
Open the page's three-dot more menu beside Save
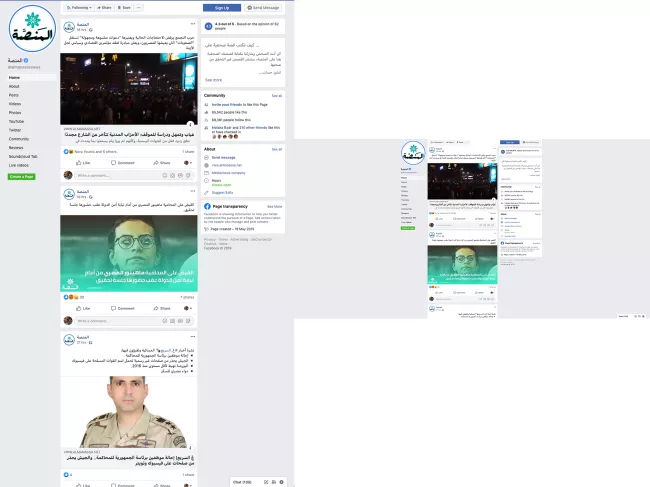click(x=139, y=7)
